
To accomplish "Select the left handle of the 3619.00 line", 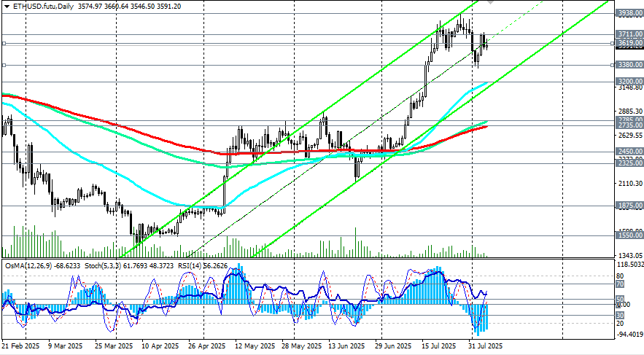I will click(4, 43).
